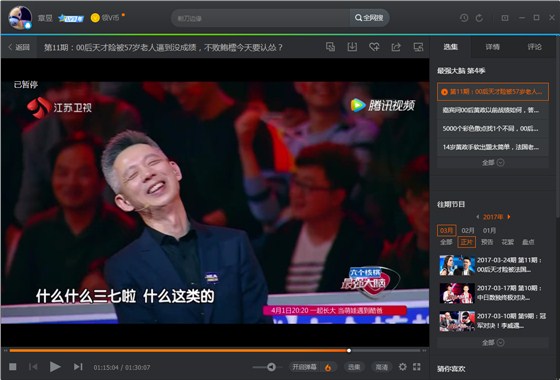Expand 全部 under past programs list
Screen dimensions: 560x380
click(493, 342)
